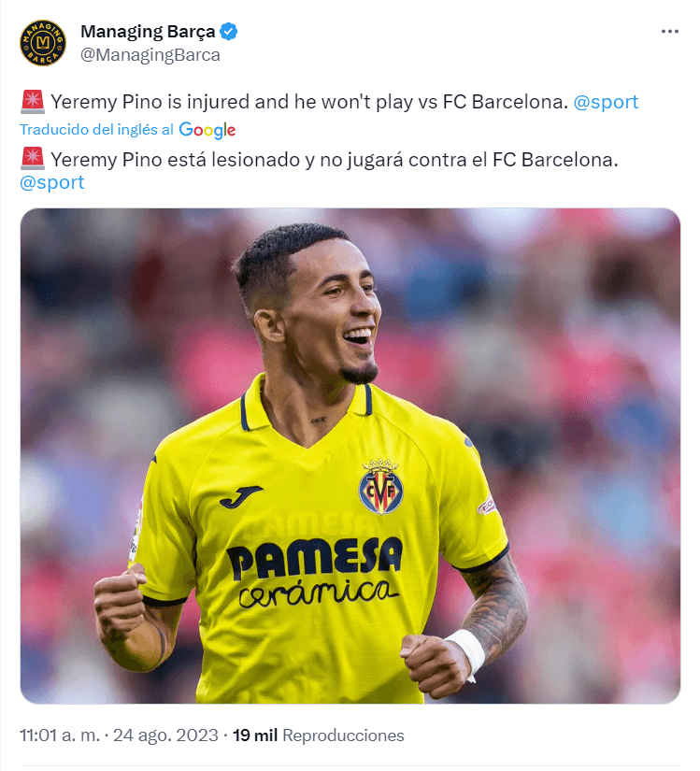Click the Joma logo on the jersey

click(x=240, y=496)
